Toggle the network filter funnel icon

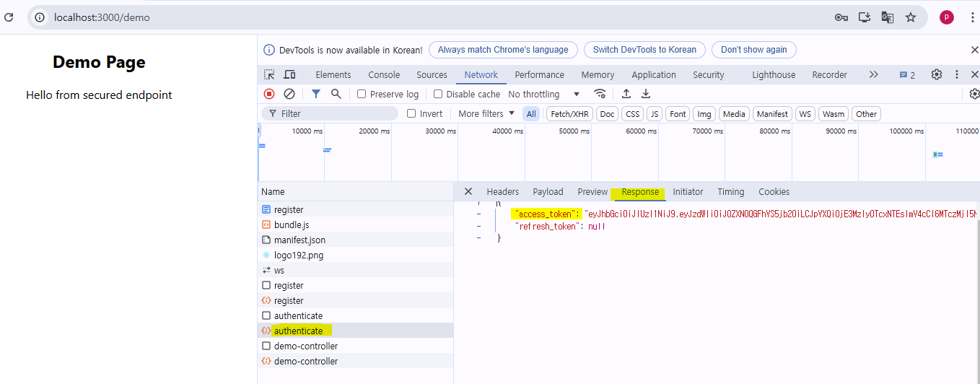pyautogui.click(x=316, y=94)
